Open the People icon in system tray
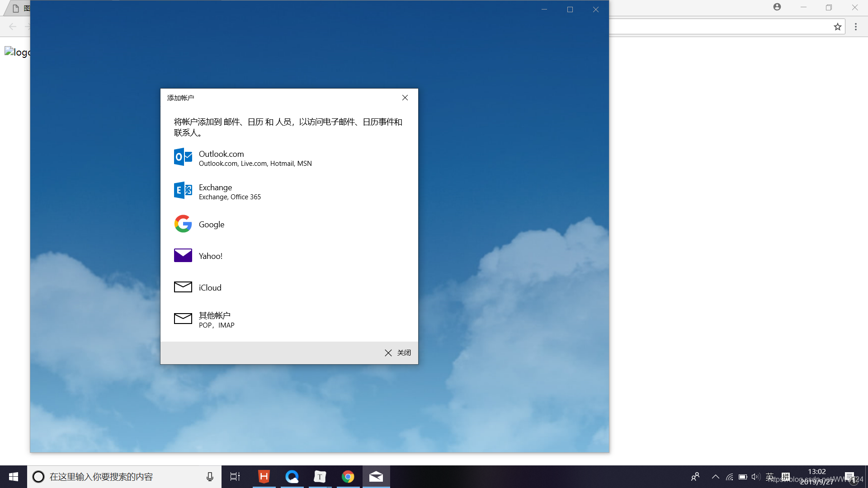This screenshot has height=488, width=868. coord(695,477)
